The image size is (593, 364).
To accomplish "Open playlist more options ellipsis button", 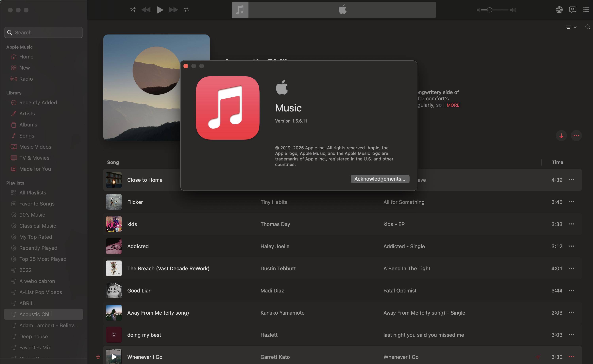I will [576, 136].
